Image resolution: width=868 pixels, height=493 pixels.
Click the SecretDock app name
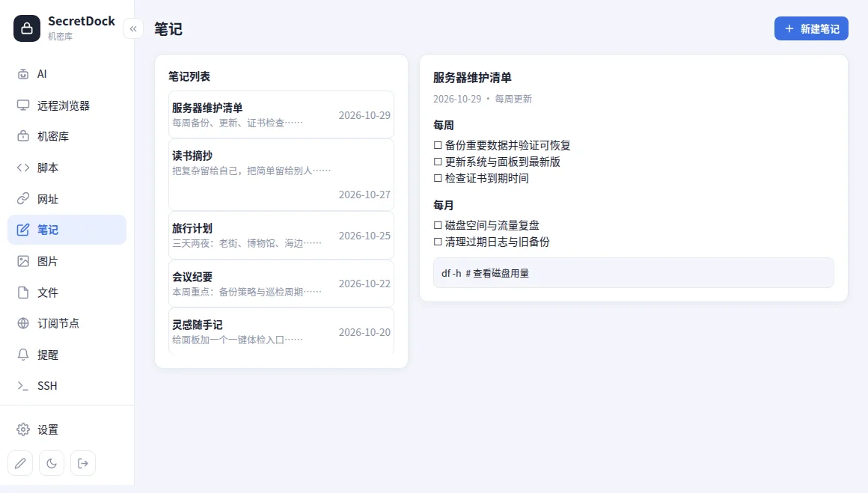(x=82, y=21)
